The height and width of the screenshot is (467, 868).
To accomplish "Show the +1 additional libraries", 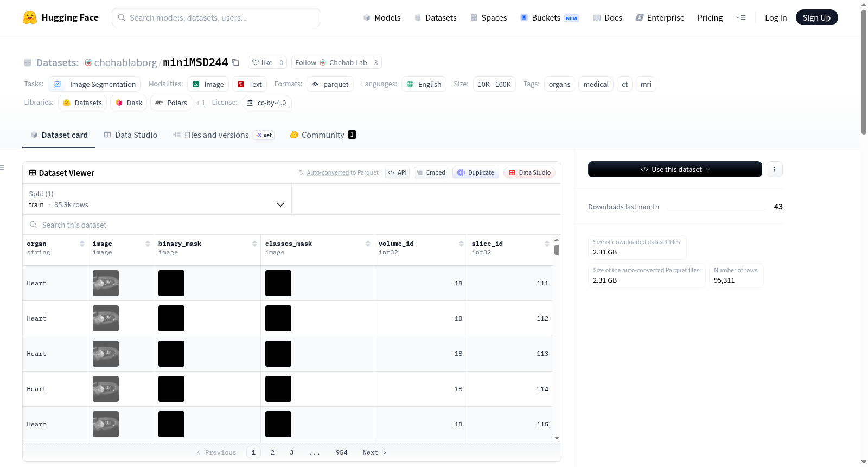I will pos(201,103).
